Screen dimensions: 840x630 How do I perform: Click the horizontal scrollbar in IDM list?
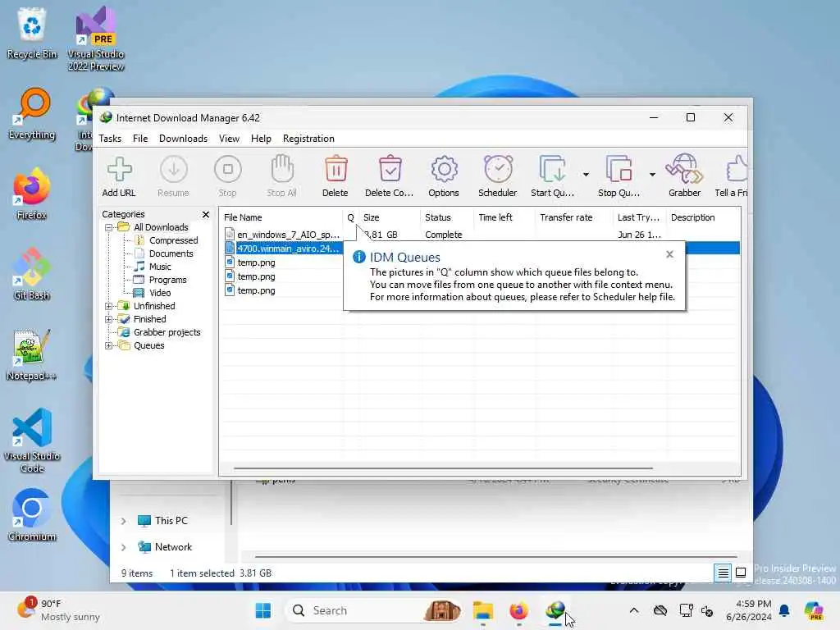click(443, 468)
